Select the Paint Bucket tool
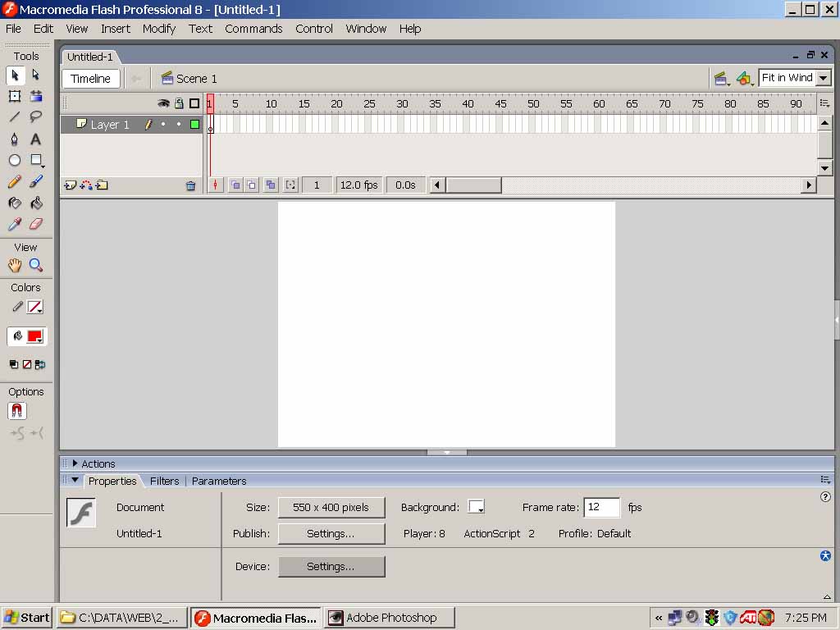 tap(36, 203)
